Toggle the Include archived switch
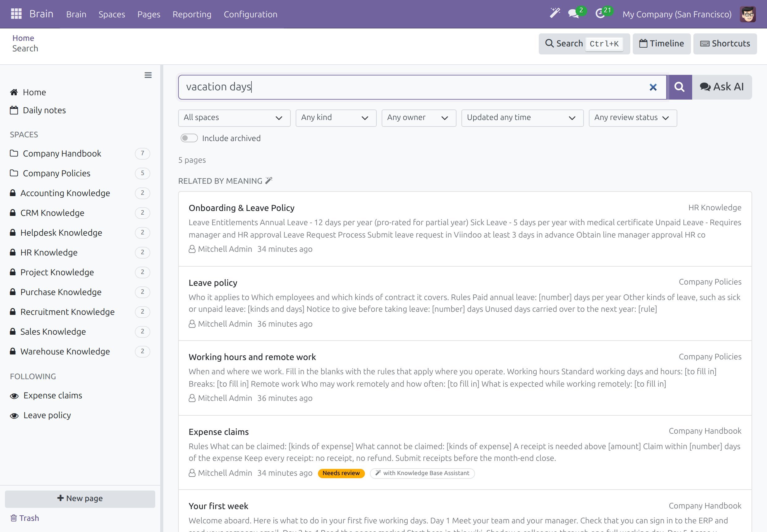 click(189, 138)
